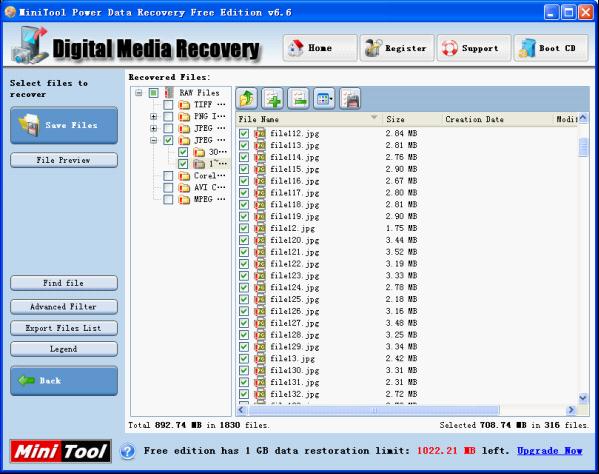Select the 1~... subfolder in tree

click(x=218, y=164)
